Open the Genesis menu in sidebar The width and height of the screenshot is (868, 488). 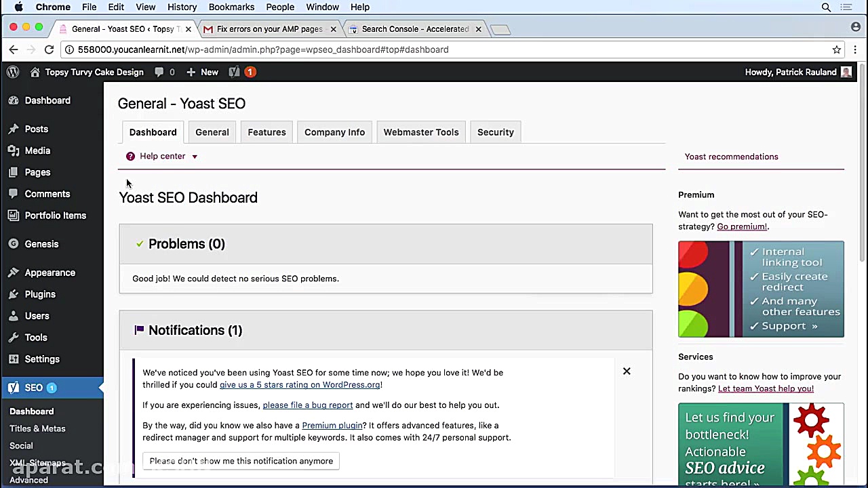(x=41, y=244)
